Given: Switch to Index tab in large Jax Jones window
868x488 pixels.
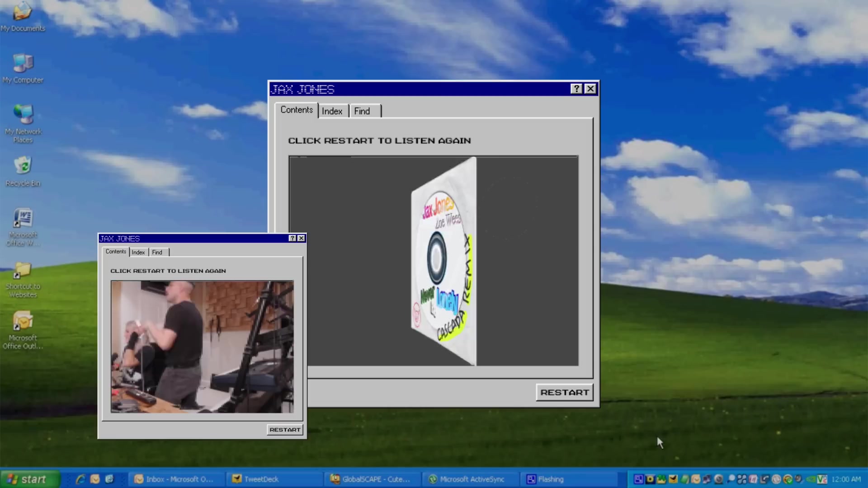Looking at the screenshot, I should pyautogui.click(x=332, y=111).
